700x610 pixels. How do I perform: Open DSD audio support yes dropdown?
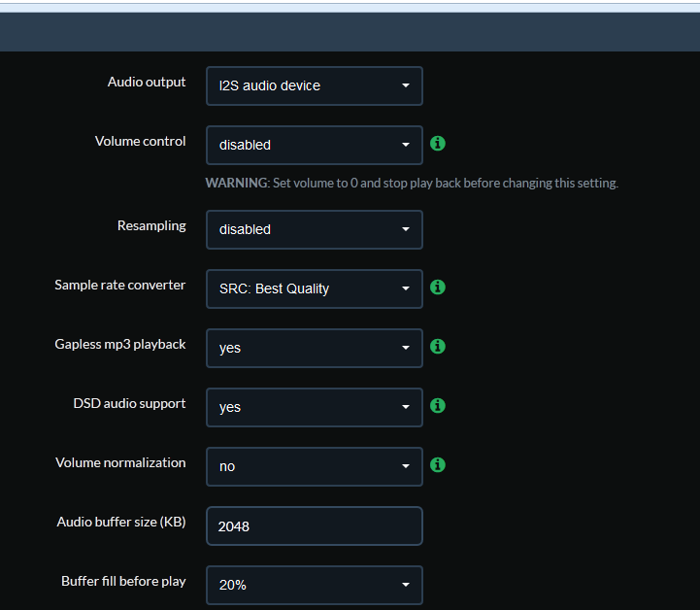[315, 407]
